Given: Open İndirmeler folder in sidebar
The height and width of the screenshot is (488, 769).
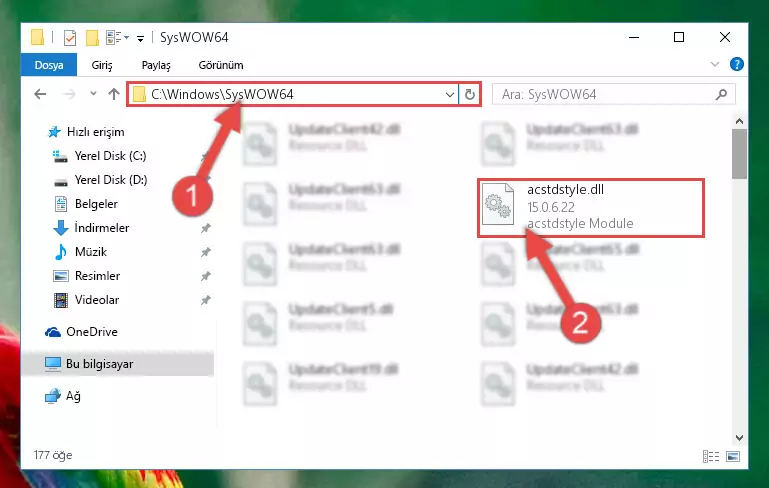Looking at the screenshot, I should point(102,228).
